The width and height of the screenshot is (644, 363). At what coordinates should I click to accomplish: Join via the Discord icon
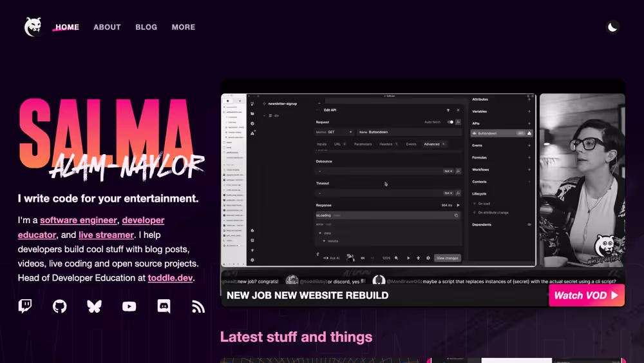tap(164, 306)
